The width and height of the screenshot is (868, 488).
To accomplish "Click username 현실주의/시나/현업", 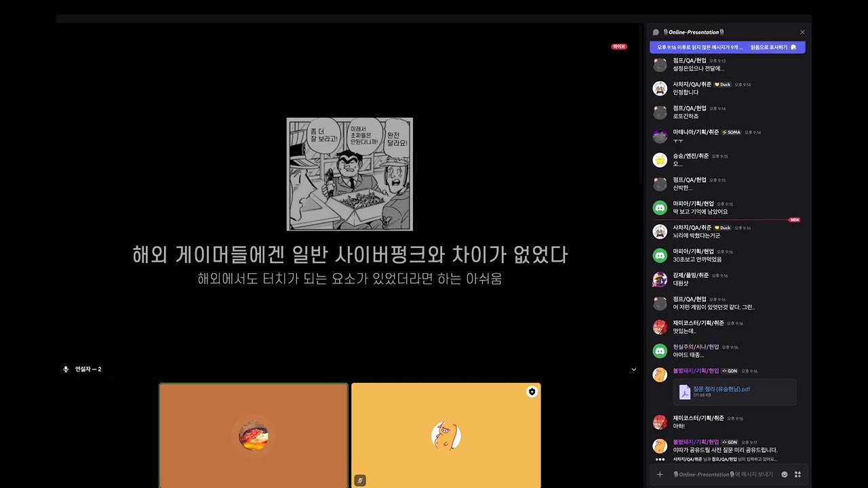I will (x=696, y=346).
